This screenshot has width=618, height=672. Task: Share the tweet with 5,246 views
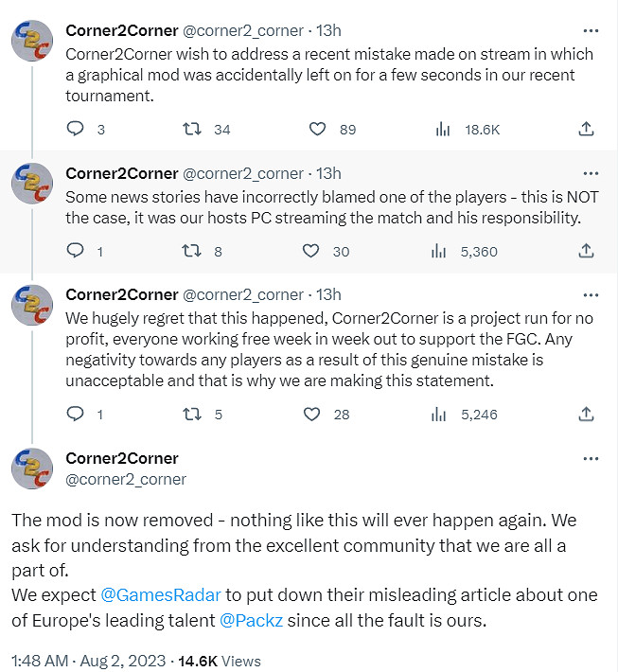(586, 414)
